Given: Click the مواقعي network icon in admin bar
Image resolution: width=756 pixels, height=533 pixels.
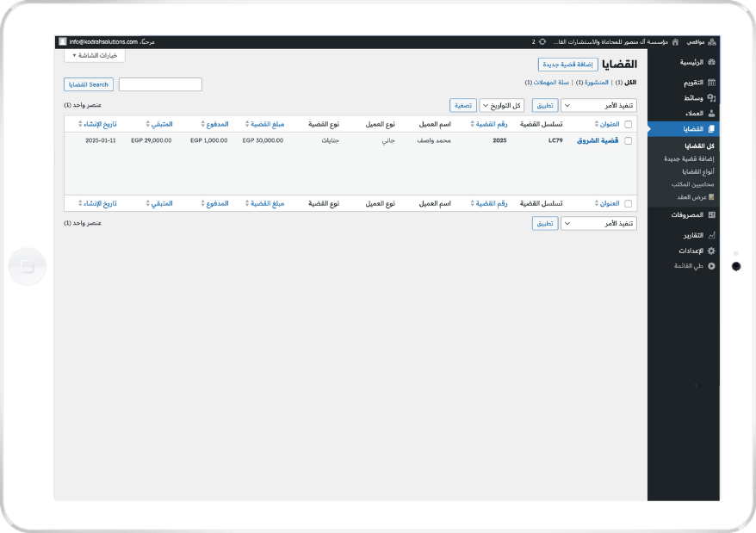Looking at the screenshot, I should coord(712,42).
